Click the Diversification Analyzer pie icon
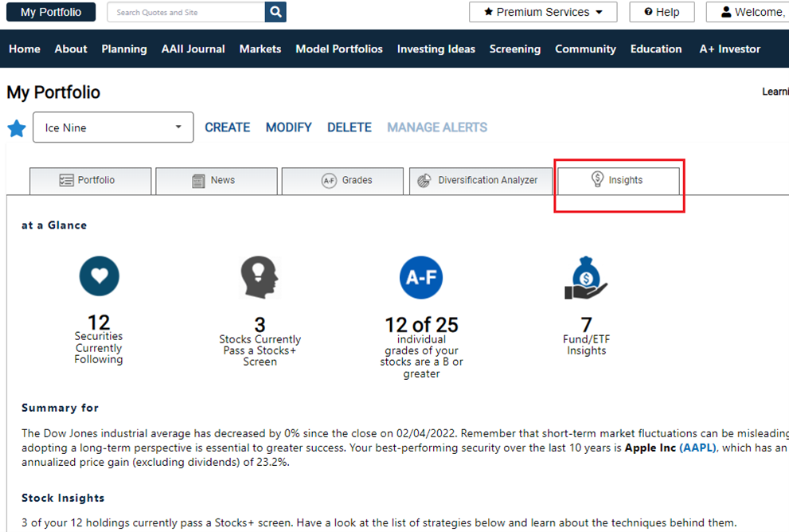 [424, 180]
